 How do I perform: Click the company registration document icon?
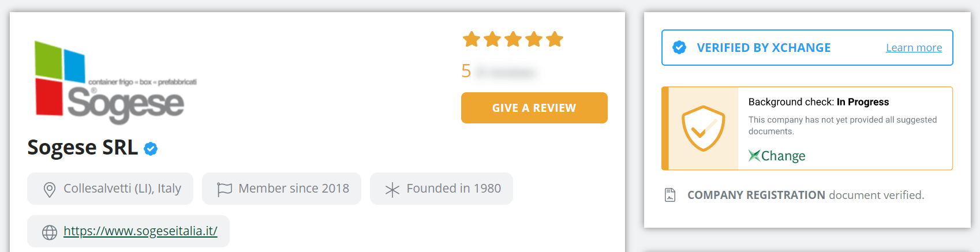point(670,195)
